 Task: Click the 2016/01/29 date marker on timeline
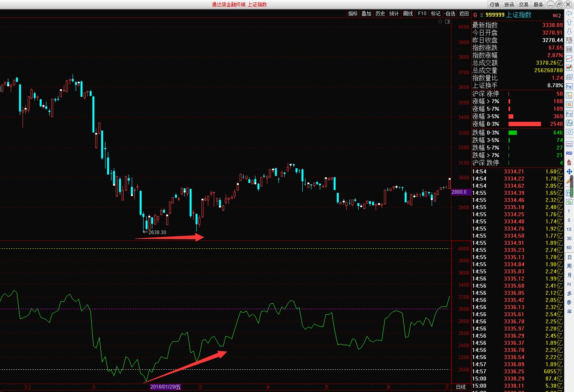pos(165,387)
